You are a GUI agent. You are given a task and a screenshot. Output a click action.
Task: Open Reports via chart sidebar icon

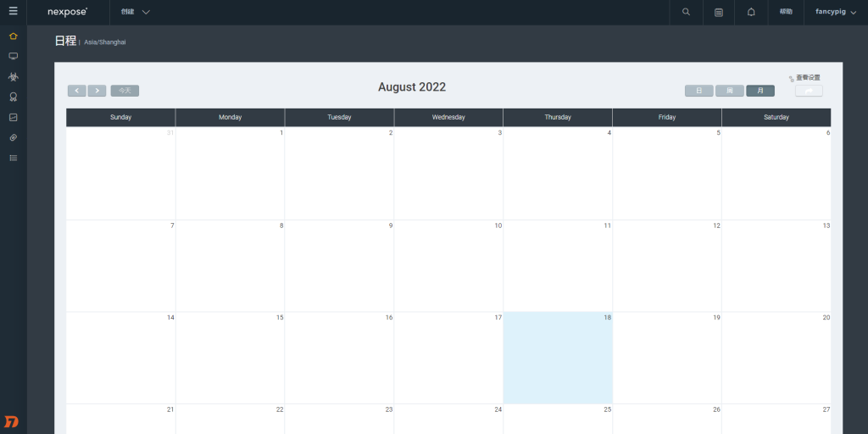tap(14, 117)
